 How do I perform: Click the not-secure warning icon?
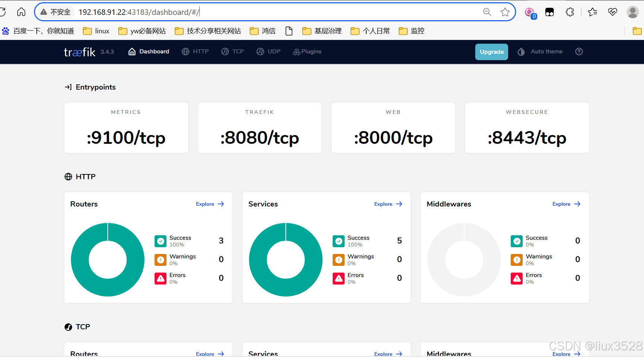pyautogui.click(x=44, y=12)
